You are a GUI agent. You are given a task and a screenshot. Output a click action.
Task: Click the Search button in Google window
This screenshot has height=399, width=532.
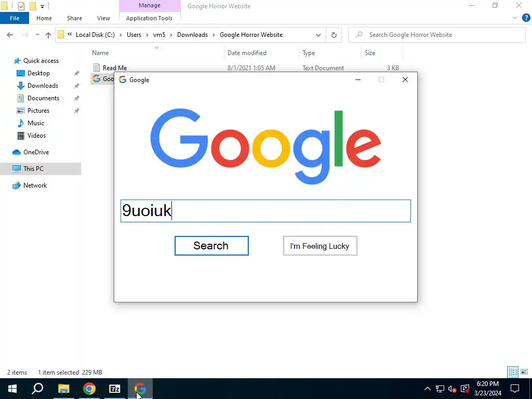211,246
